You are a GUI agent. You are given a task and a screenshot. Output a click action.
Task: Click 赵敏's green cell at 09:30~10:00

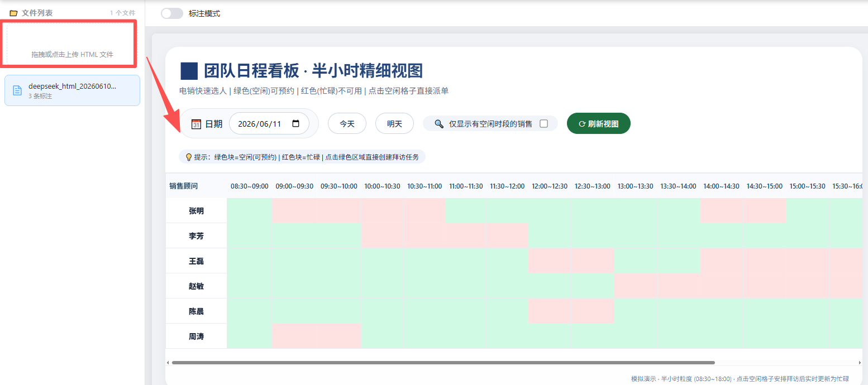point(339,286)
